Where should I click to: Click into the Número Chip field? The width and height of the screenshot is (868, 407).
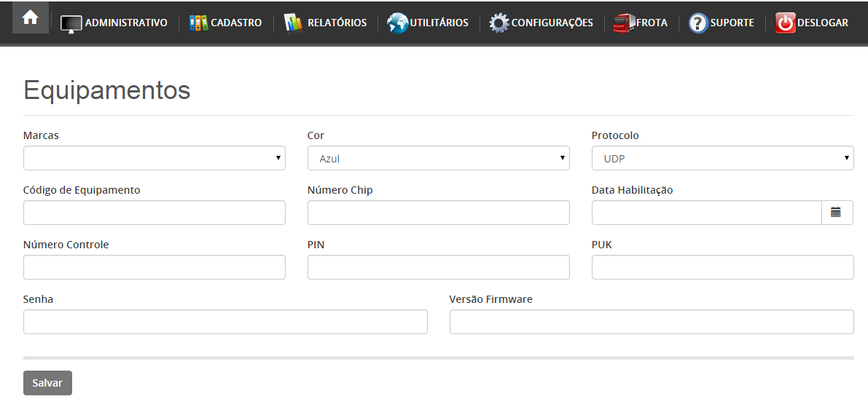click(439, 213)
